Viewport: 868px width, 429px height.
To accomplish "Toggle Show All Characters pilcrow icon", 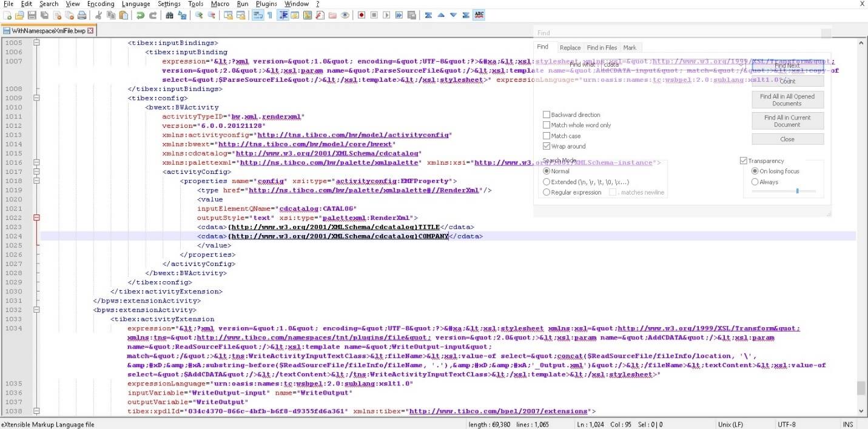I will point(270,15).
